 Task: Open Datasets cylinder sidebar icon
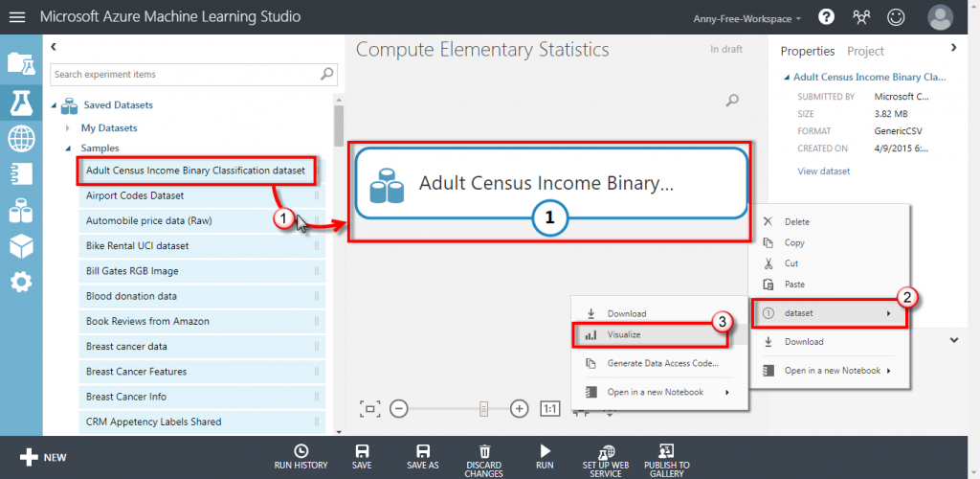(21, 211)
